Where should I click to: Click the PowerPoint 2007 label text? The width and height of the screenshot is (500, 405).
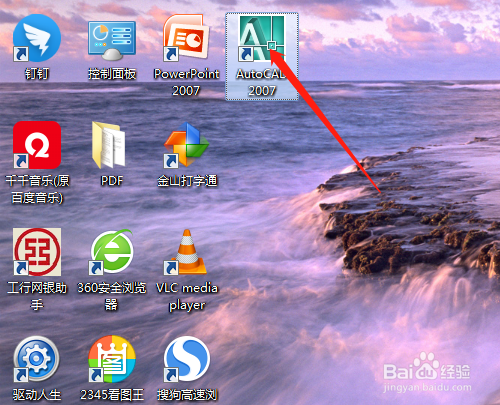pyautogui.click(x=187, y=82)
